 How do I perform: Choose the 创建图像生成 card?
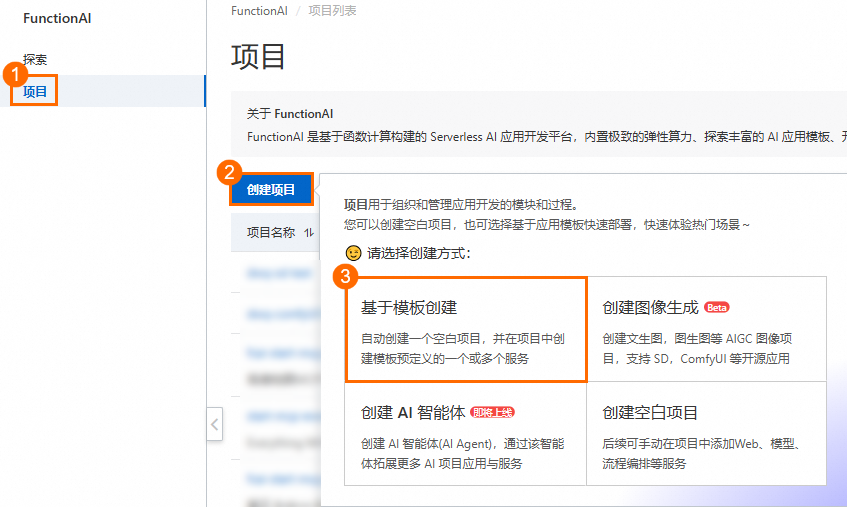(707, 329)
